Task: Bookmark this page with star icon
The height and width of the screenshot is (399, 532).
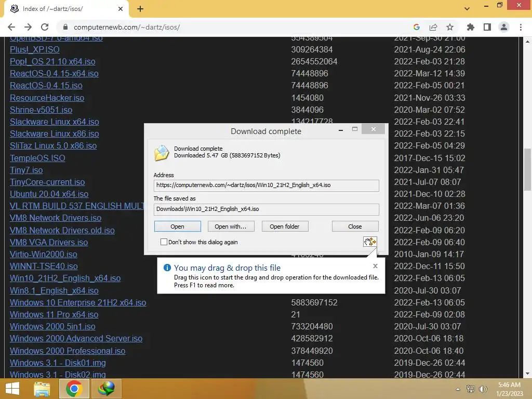Action: tap(450, 27)
